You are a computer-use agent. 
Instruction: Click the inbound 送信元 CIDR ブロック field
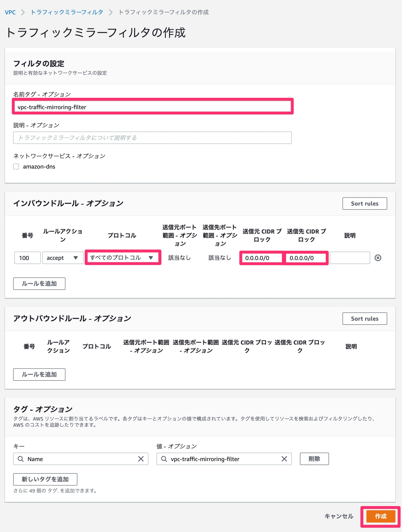(262, 258)
